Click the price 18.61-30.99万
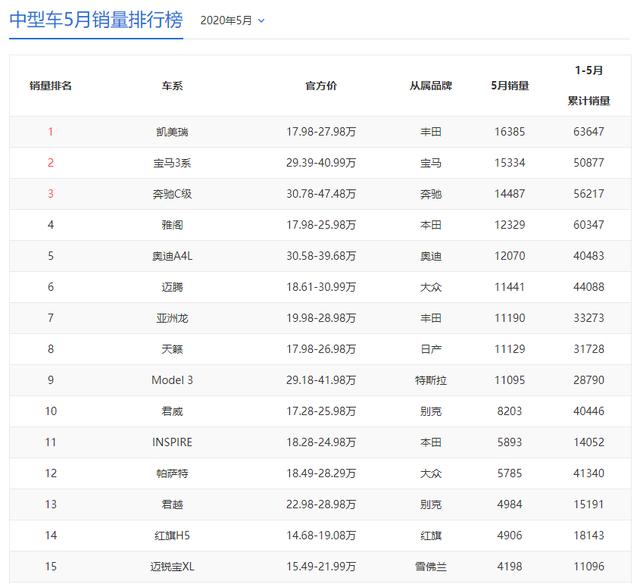 click(321, 287)
